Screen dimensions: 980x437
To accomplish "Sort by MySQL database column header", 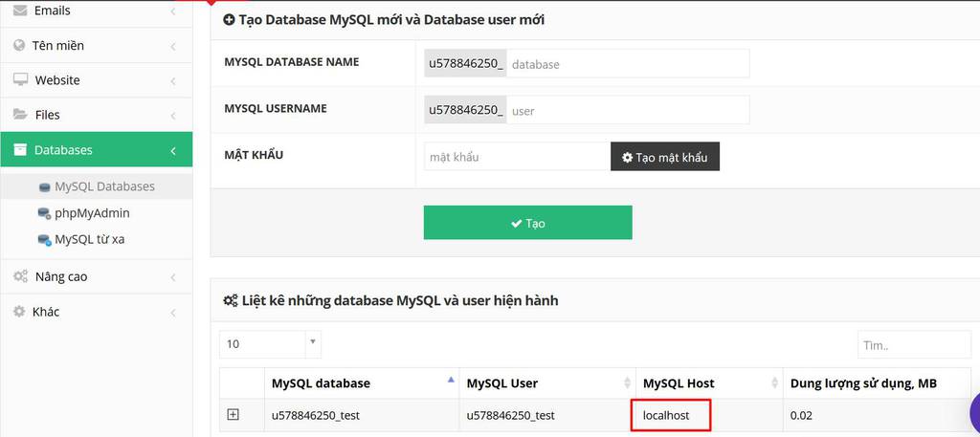I will pyautogui.click(x=362, y=382).
